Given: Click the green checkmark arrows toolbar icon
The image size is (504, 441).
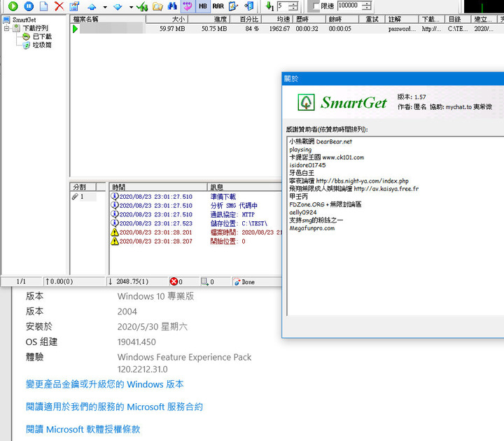Looking at the screenshot, I should [x=142, y=6].
